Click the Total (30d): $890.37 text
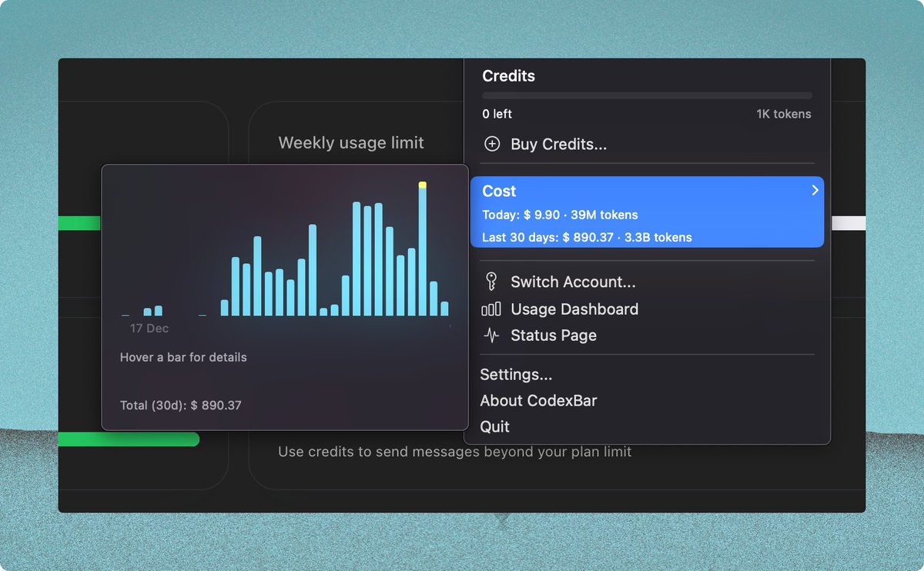This screenshot has width=924, height=571. tap(181, 405)
